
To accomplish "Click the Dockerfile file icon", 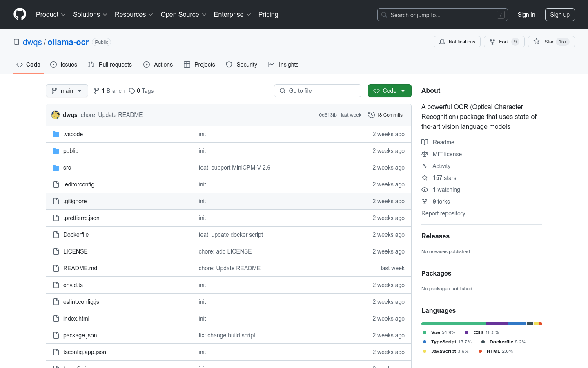I will click(56, 235).
